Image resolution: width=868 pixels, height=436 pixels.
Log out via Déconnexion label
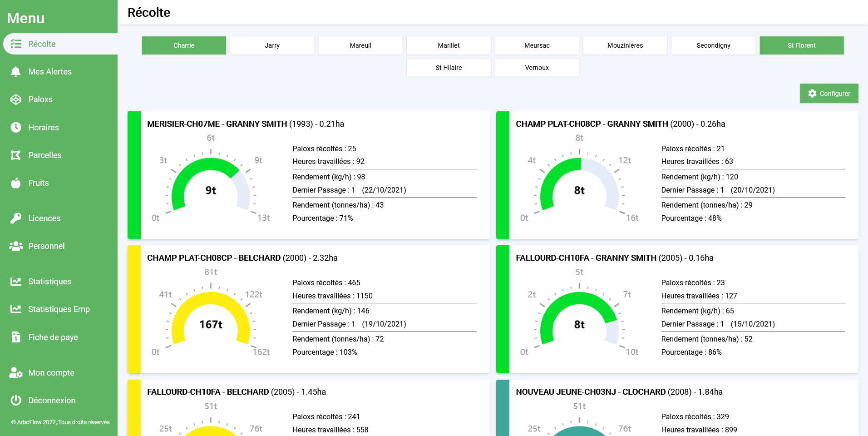point(52,401)
